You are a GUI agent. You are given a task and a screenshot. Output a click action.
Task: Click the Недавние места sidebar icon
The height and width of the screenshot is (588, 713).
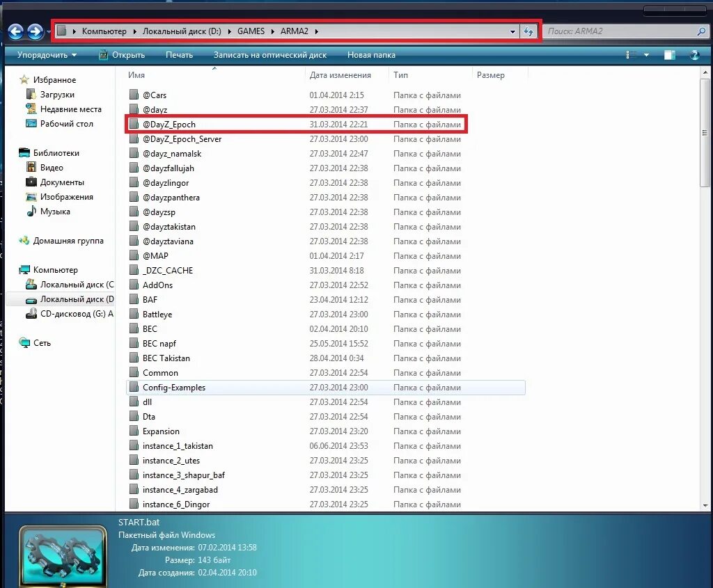click(31, 109)
